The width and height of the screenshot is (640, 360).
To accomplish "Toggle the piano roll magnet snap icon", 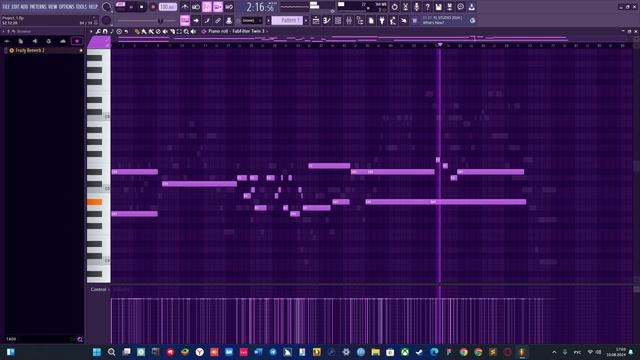I will pos(105,31).
